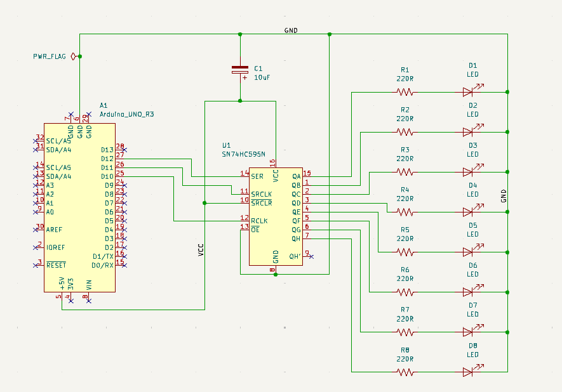Select the PWR_FLAG diamond symbol
Viewport: 562px width, 392px height.
pos(74,56)
